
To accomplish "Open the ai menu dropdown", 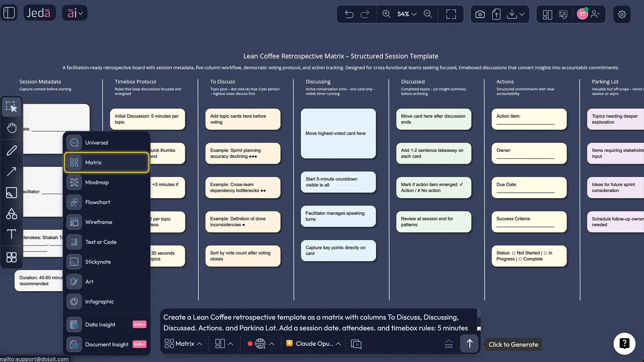I will click(75, 13).
